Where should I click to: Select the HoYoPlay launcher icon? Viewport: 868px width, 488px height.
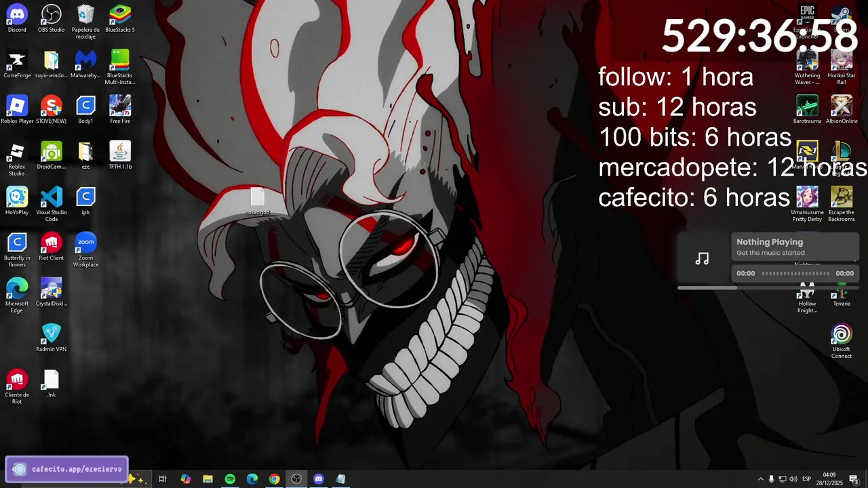point(17,201)
